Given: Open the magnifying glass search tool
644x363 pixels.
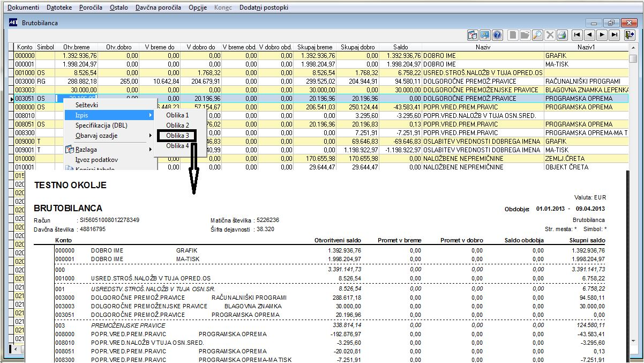Looking at the screenshot, I should pos(537,35).
